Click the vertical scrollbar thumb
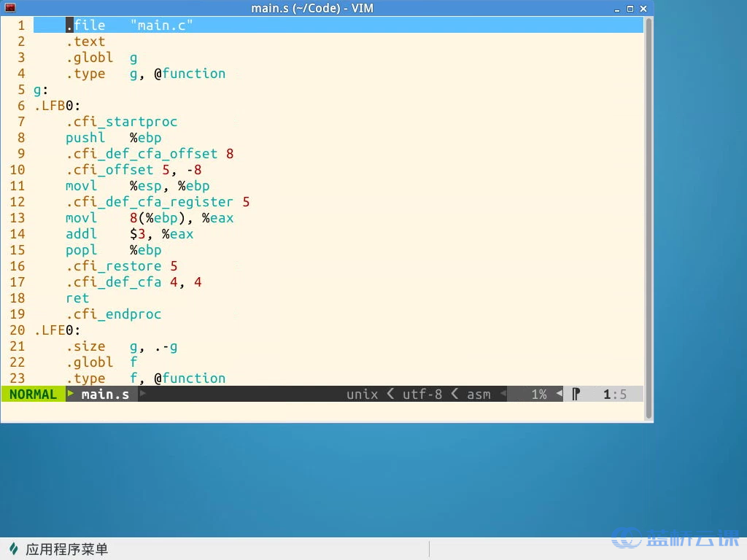This screenshot has width=747, height=560. pos(649,219)
